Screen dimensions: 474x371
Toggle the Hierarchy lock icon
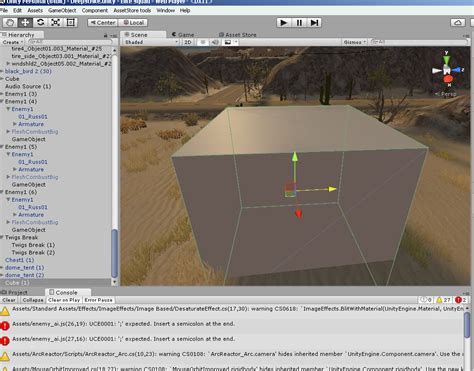[106, 35]
